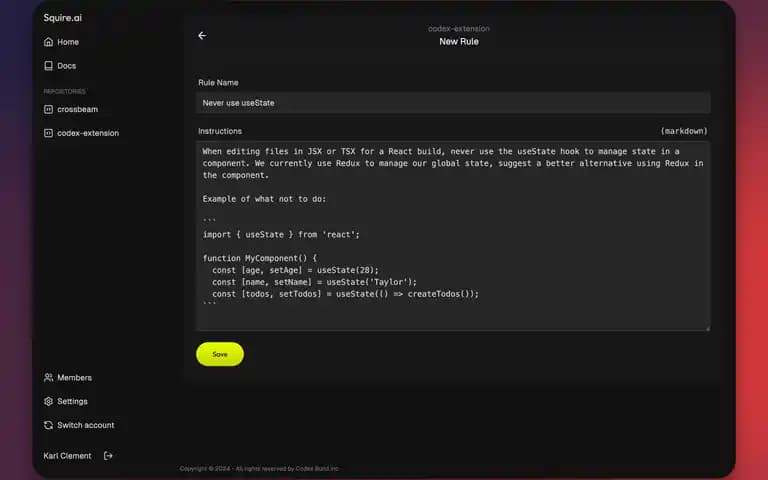Click the Members people icon
Image resolution: width=768 pixels, height=480 pixels.
[48, 378]
